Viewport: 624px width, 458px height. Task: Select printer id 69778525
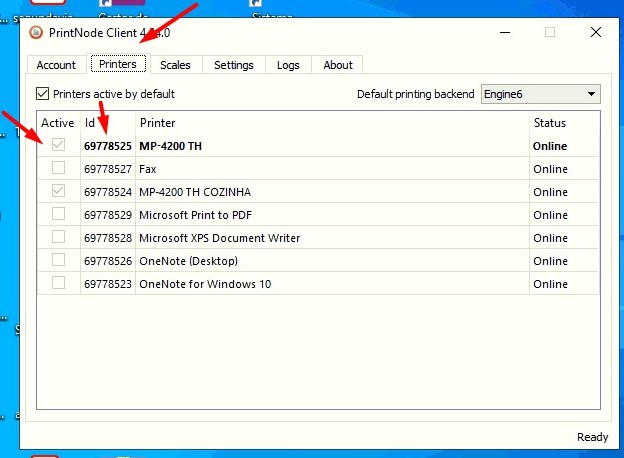tap(107, 146)
